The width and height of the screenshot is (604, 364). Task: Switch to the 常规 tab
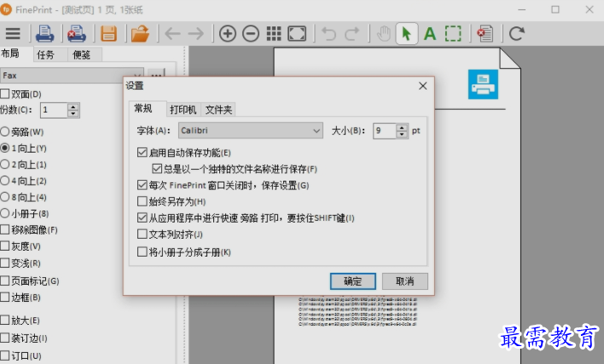(x=143, y=108)
